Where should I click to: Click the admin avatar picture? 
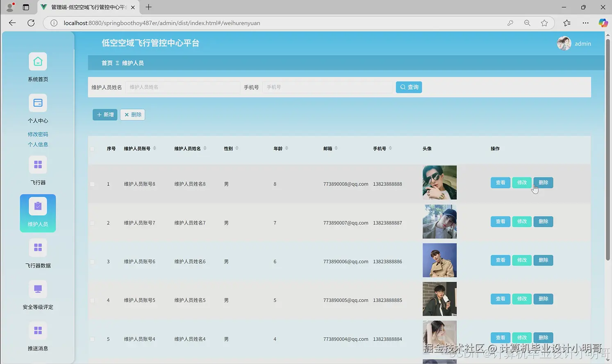(564, 43)
